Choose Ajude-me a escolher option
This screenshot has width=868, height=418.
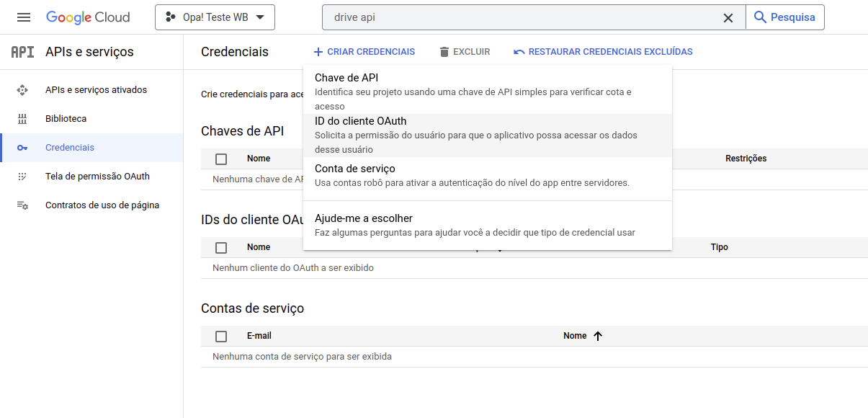coord(488,225)
